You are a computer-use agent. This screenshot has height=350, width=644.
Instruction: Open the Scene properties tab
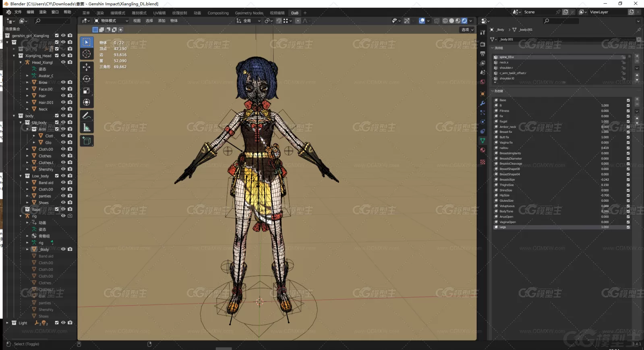tap(482, 72)
